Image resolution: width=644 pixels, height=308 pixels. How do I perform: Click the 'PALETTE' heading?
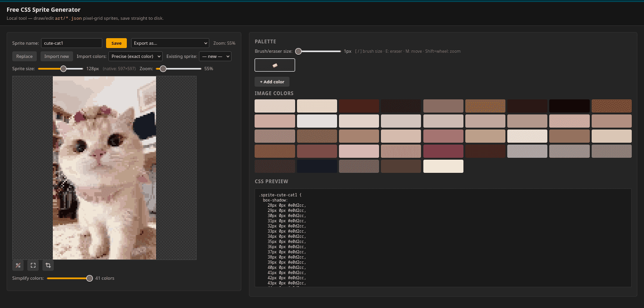tap(265, 42)
